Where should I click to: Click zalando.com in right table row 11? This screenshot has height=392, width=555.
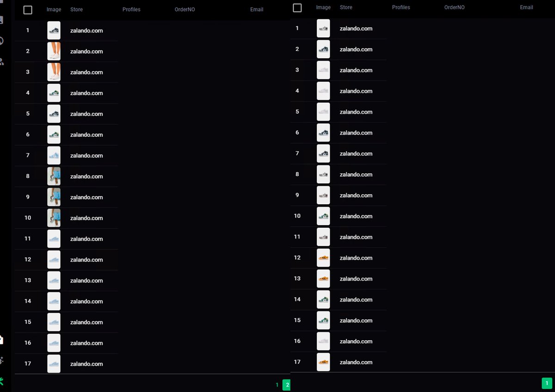356,237
